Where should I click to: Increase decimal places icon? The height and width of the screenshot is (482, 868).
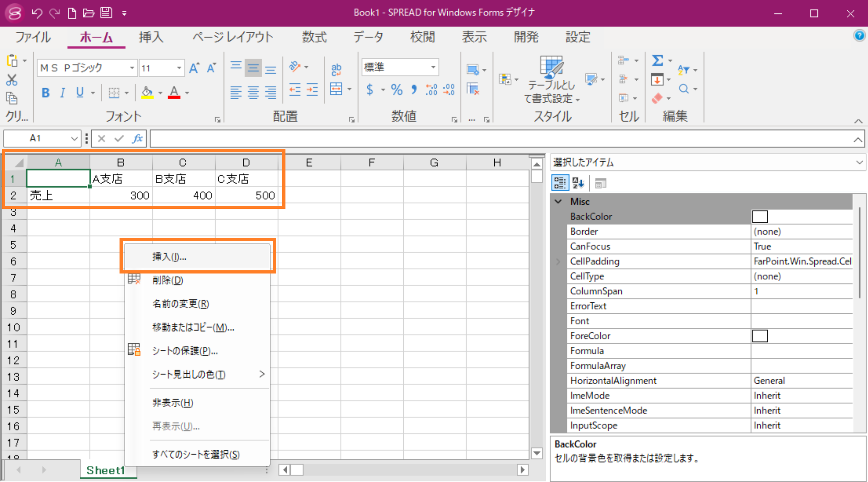pos(431,90)
